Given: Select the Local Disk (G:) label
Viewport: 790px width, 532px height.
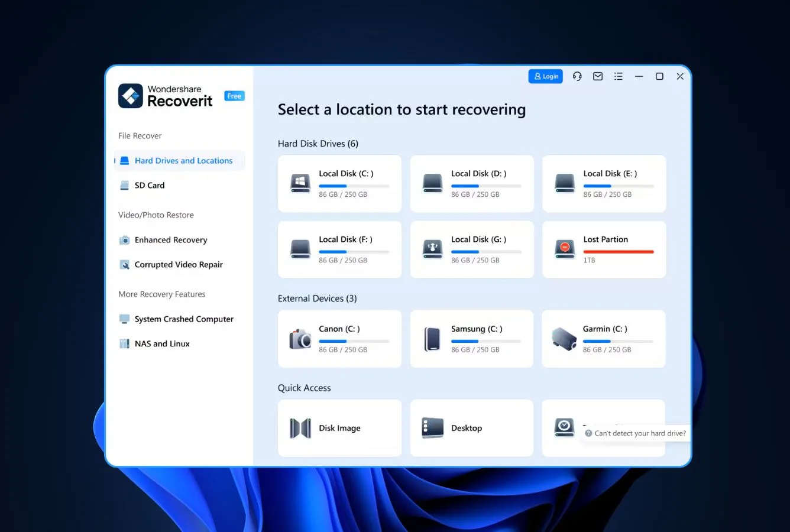Looking at the screenshot, I should coord(479,239).
